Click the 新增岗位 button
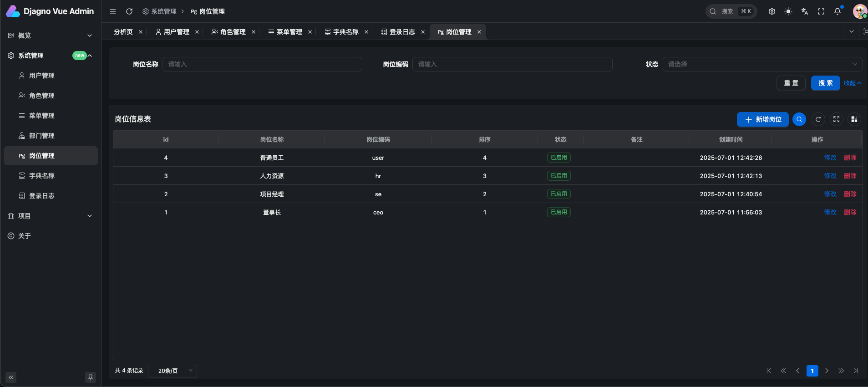 coord(763,119)
